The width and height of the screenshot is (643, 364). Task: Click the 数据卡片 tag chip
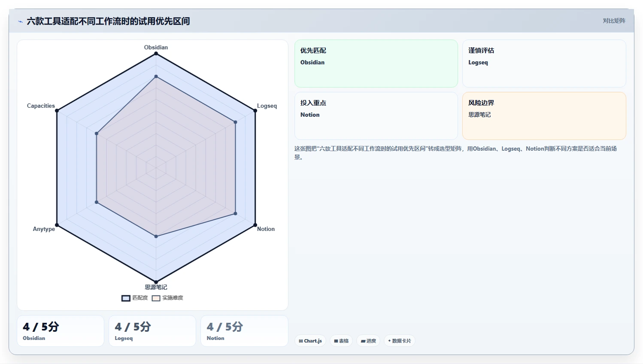click(x=399, y=341)
